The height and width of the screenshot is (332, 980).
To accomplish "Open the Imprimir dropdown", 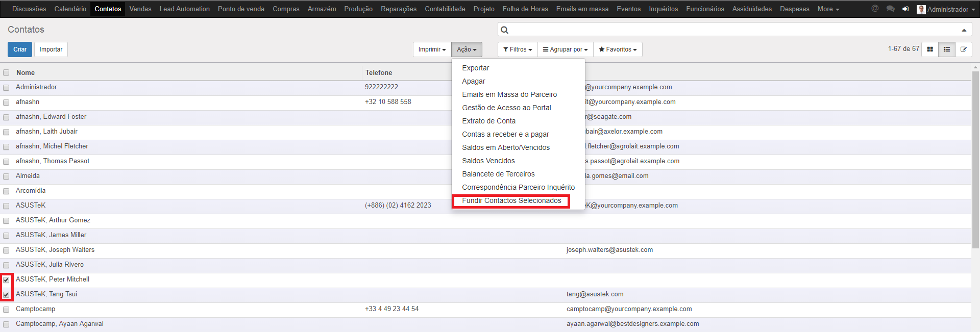I will [432, 49].
